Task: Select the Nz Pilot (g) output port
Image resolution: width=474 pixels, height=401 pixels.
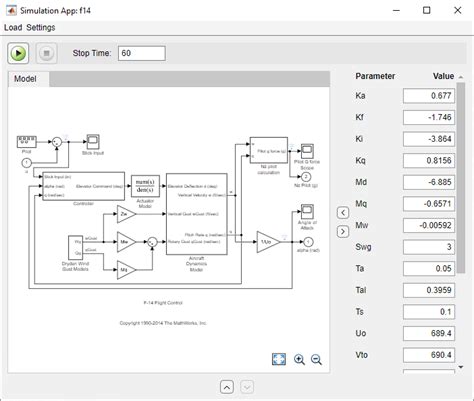Action: [306, 177]
